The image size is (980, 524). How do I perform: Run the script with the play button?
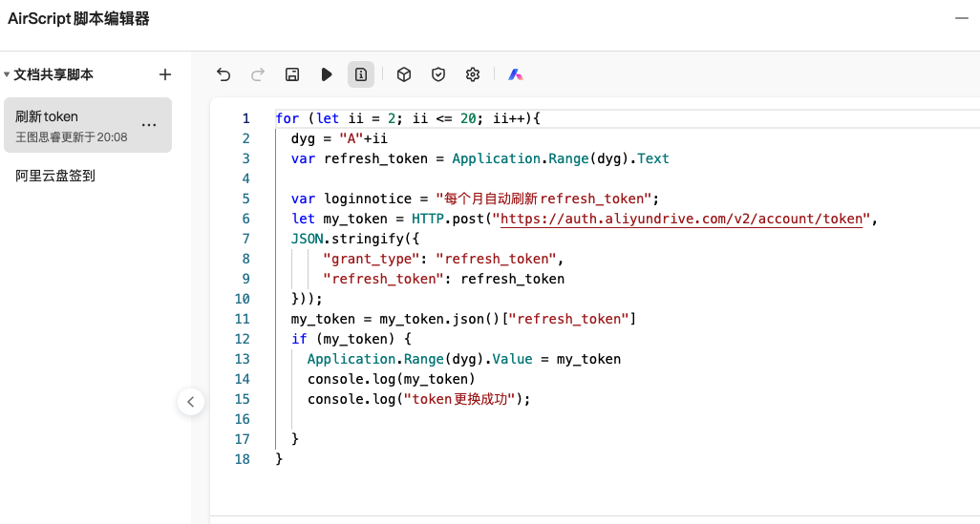pyautogui.click(x=327, y=74)
